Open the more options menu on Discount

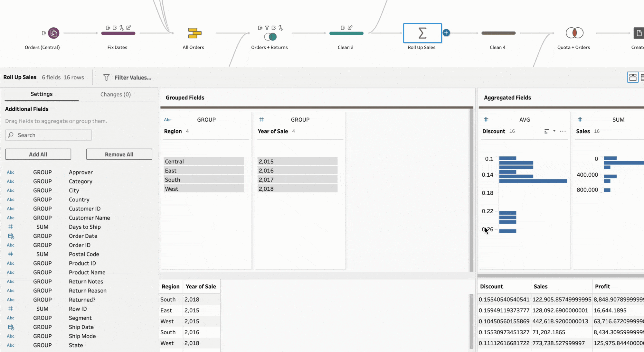click(x=563, y=131)
